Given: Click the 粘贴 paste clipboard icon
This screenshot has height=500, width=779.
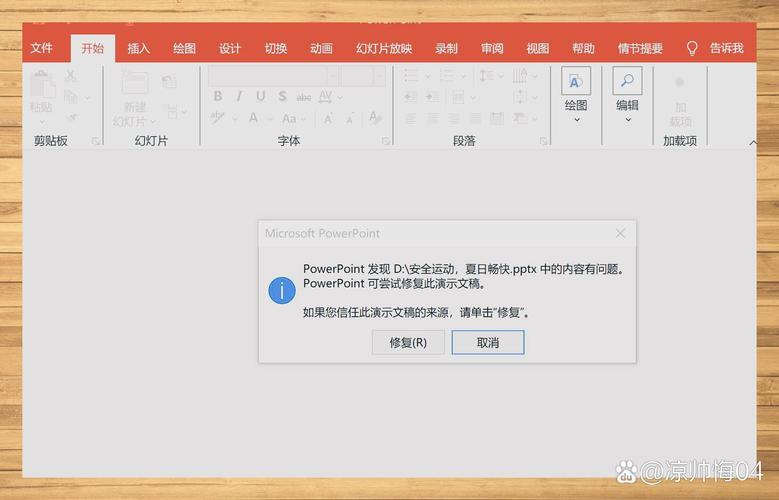Looking at the screenshot, I should pyautogui.click(x=42, y=84).
